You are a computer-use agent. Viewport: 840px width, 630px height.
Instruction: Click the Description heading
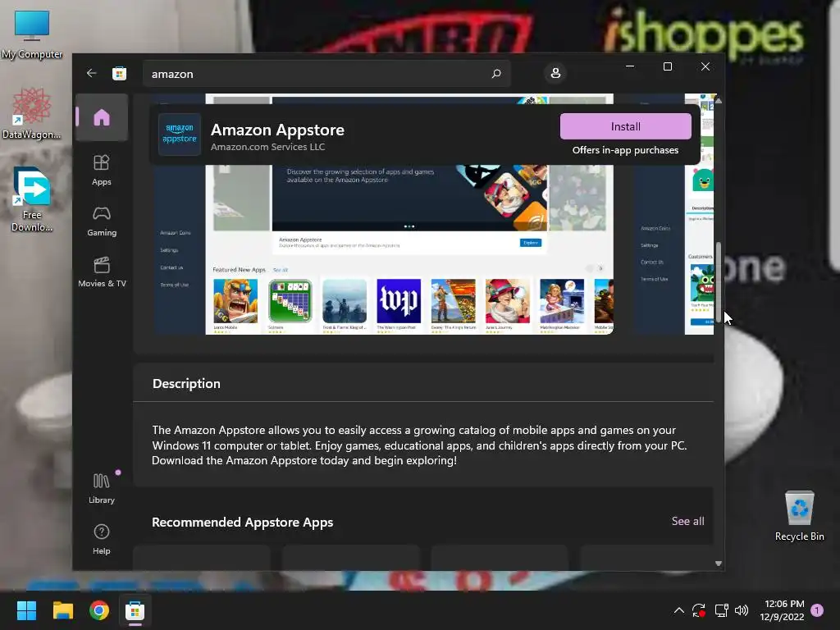tap(186, 384)
